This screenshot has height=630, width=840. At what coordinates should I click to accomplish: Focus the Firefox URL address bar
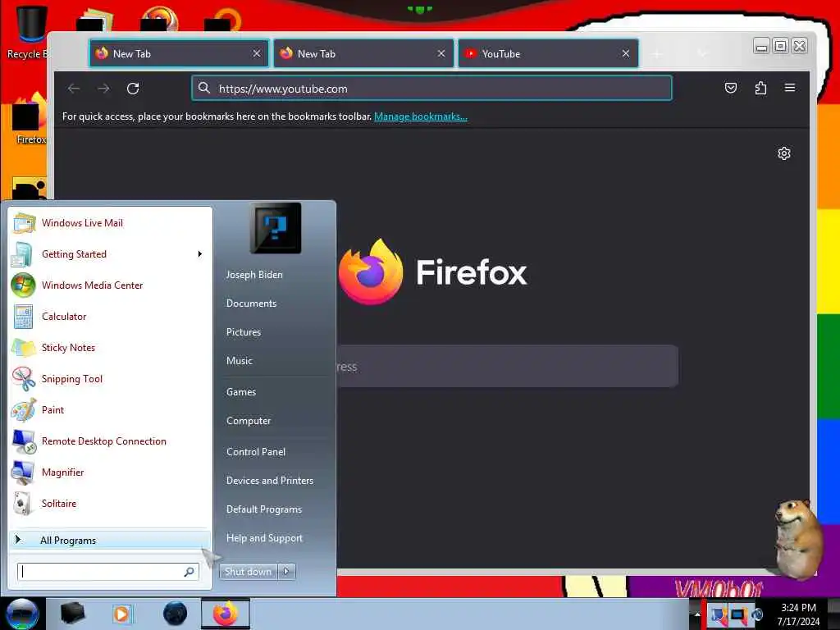(431, 89)
